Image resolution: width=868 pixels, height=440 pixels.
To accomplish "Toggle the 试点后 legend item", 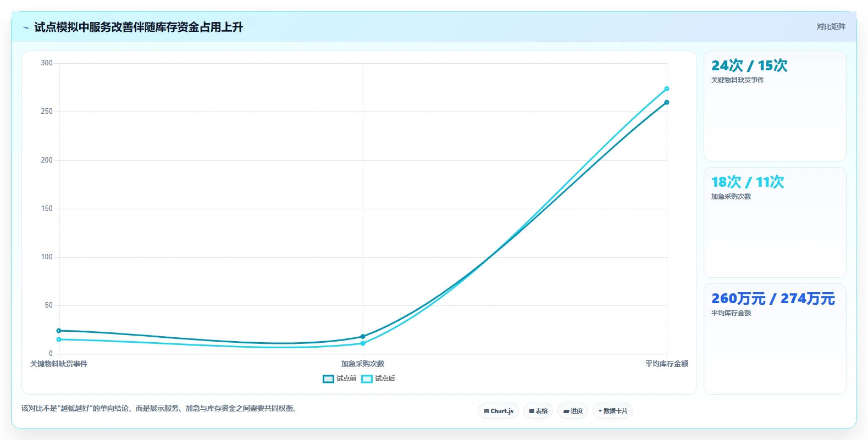I will [x=378, y=378].
